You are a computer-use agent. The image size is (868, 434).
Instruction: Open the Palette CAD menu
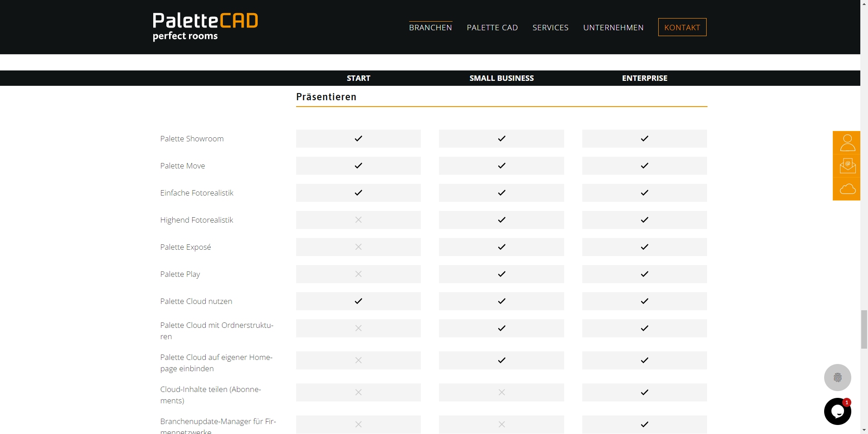click(492, 28)
